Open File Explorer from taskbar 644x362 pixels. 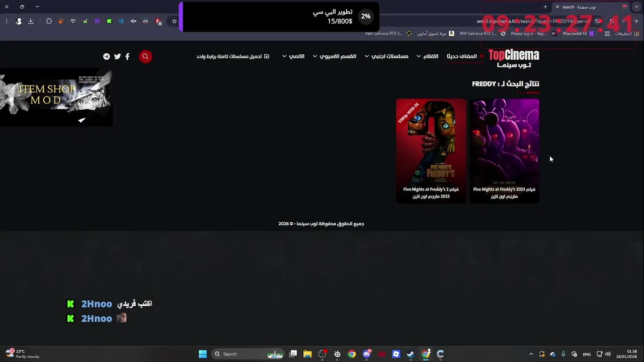coord(307,354)
